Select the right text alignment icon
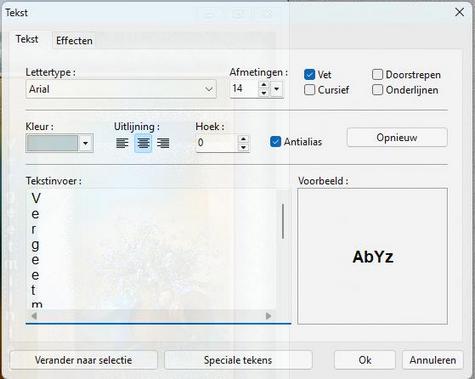 tap(163, 143)
